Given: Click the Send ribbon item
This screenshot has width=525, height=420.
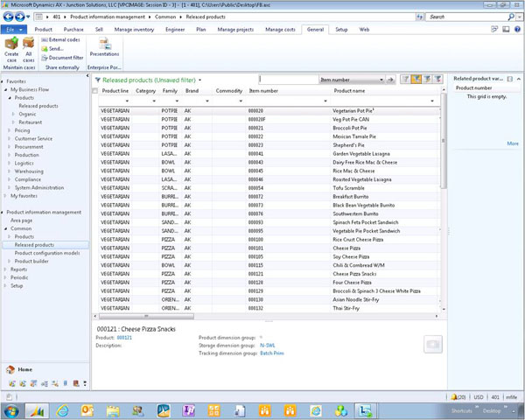Looking at the screenshot, I should pos(55,49).
